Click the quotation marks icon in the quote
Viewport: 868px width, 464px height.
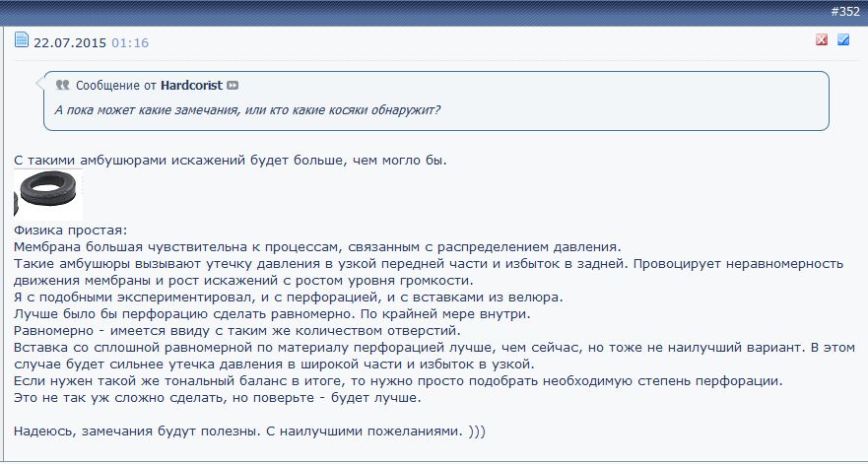[63, 85]
